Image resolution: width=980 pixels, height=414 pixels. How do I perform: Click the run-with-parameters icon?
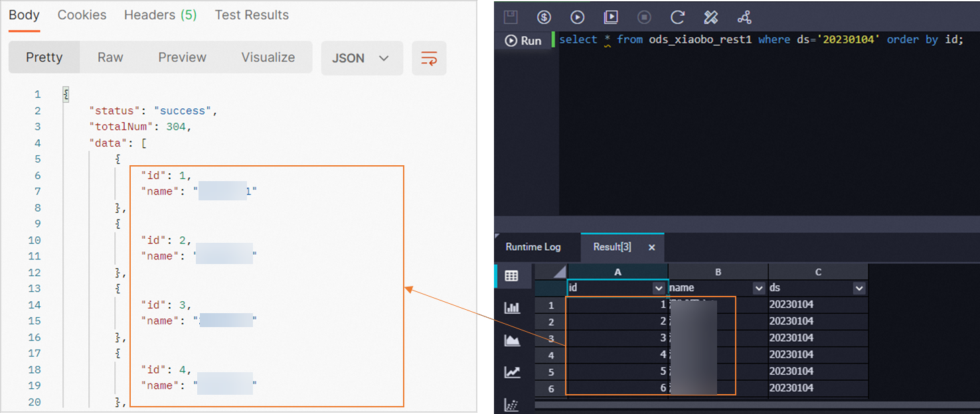coord(611,17)
